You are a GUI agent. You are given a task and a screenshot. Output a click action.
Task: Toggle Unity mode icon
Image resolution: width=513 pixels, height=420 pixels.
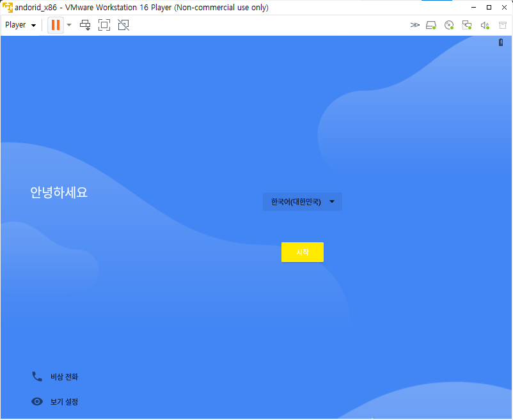pos(123,25)
